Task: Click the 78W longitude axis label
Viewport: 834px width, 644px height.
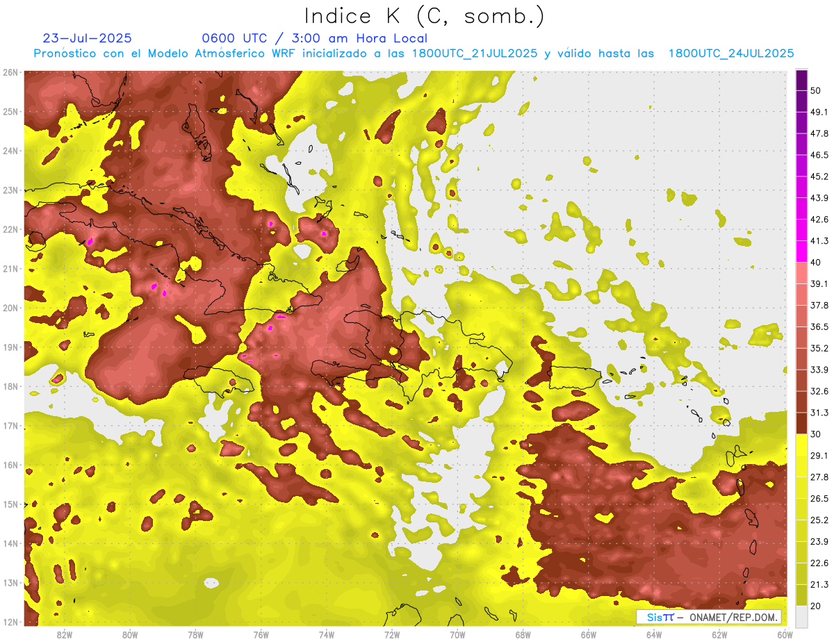Action: pyautogui.click(x=195, y=635)
